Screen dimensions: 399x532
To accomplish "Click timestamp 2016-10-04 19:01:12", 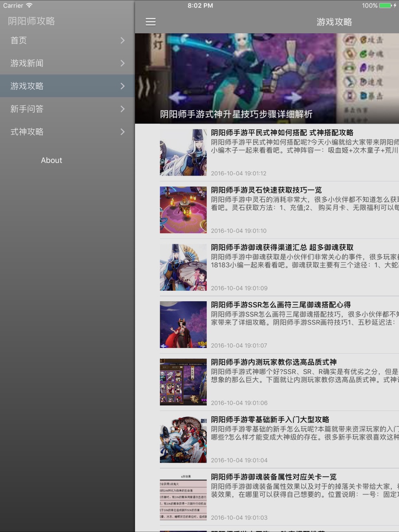I will [x=239, y=173].
